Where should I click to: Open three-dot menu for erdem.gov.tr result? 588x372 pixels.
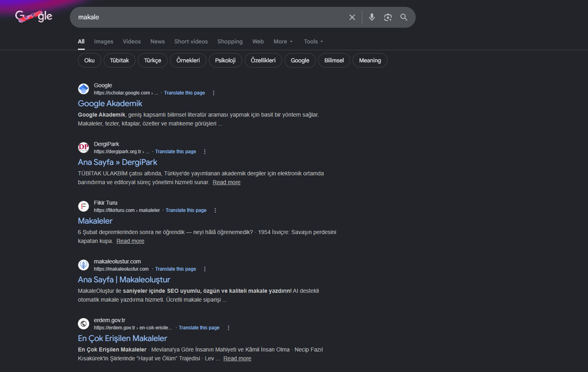tap(229, 328)
